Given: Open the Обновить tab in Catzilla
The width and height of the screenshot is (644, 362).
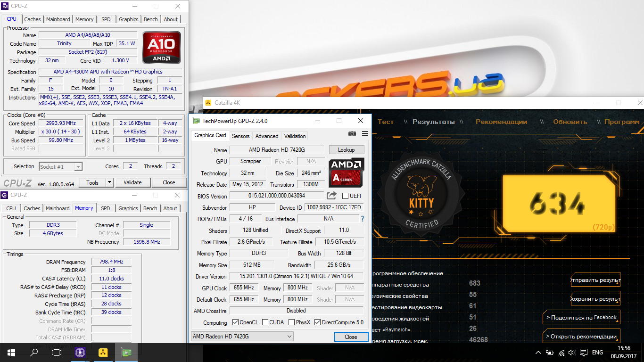Looking at the screenshot, I should coord(570,122).
